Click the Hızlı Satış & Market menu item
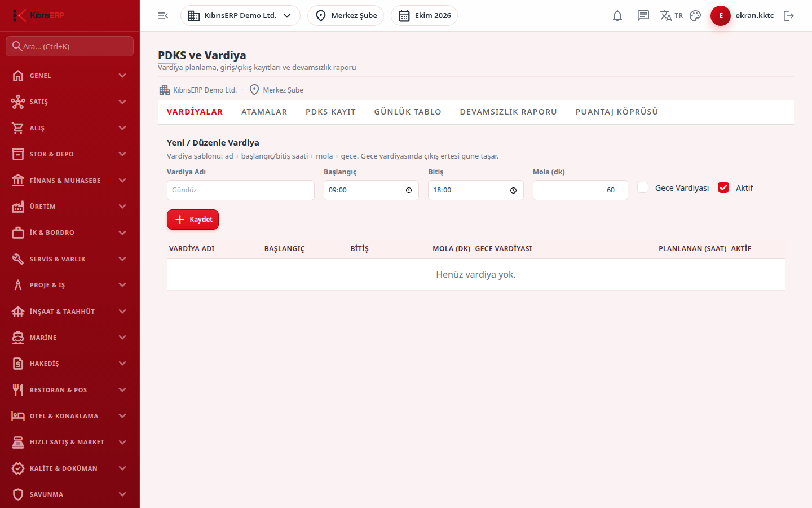 pyautogui.click(x=70, y=442)
